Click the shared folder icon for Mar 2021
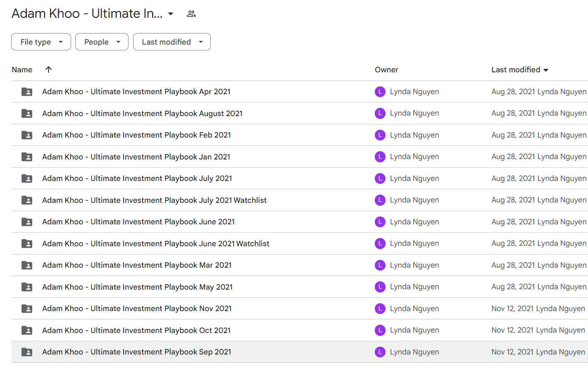Image resolution: width=588 pixels, height=383 pixels. 27,265
